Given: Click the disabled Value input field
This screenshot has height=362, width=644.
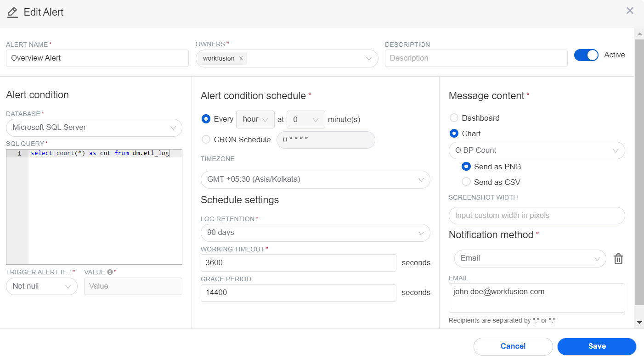Looking at the screenshot, I should pyautogui.click(x=133, y=286).
